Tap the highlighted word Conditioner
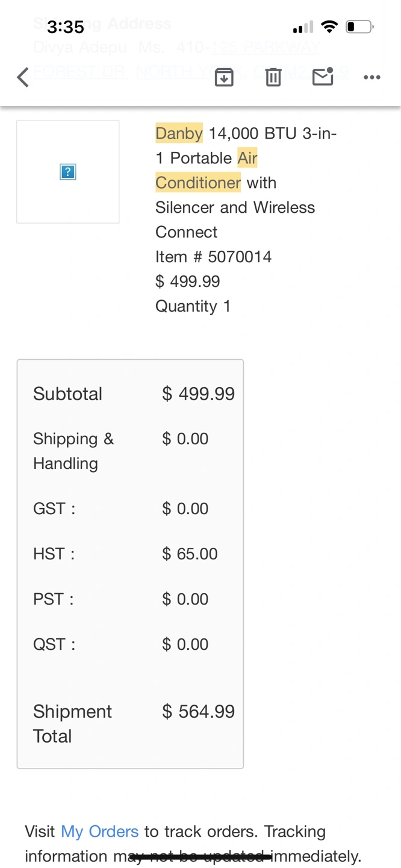The width and height of the screenshot is (401, 868). click(x=198, y=183)
